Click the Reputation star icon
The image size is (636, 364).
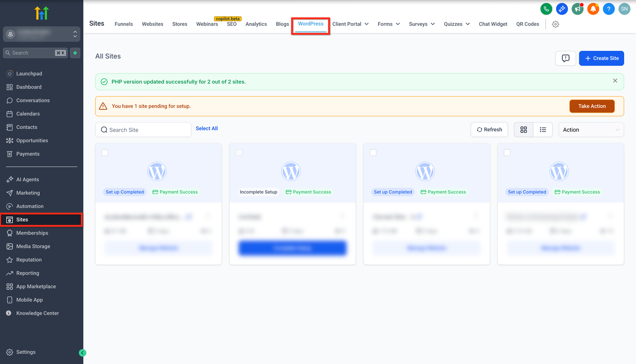[10, 260]
